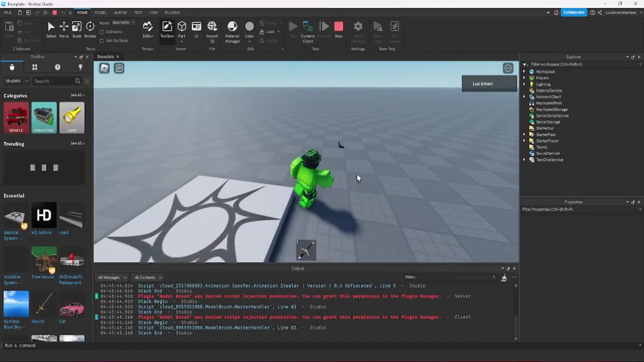644x362 pixels.
Task: Close the Baseplate document tab
Action: pos(118,57)
